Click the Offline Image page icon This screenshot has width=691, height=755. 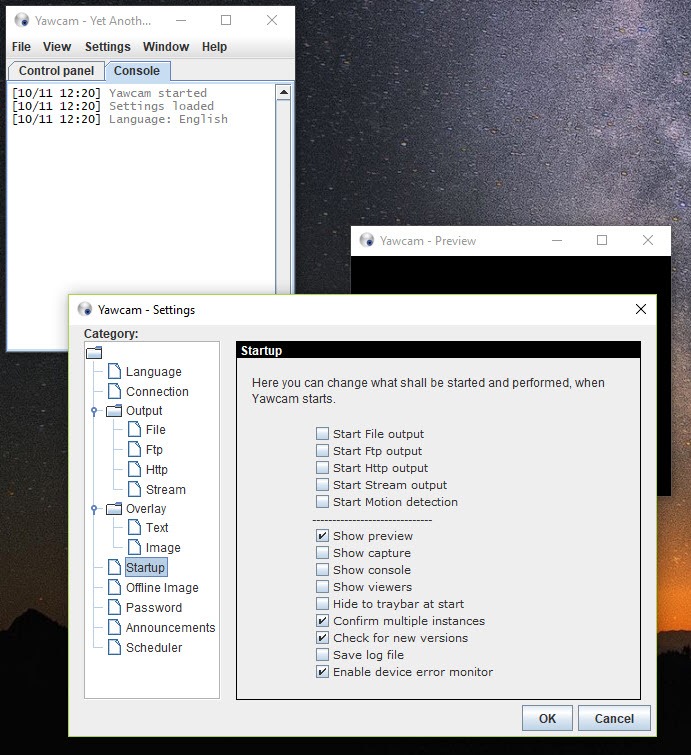(x=115, y=587)
